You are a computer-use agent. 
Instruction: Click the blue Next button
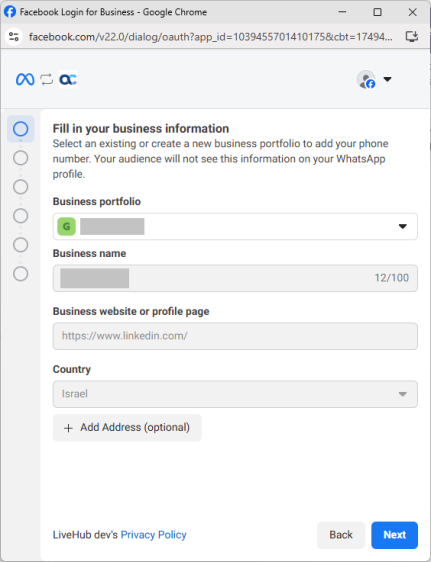(x=394, y=535)
